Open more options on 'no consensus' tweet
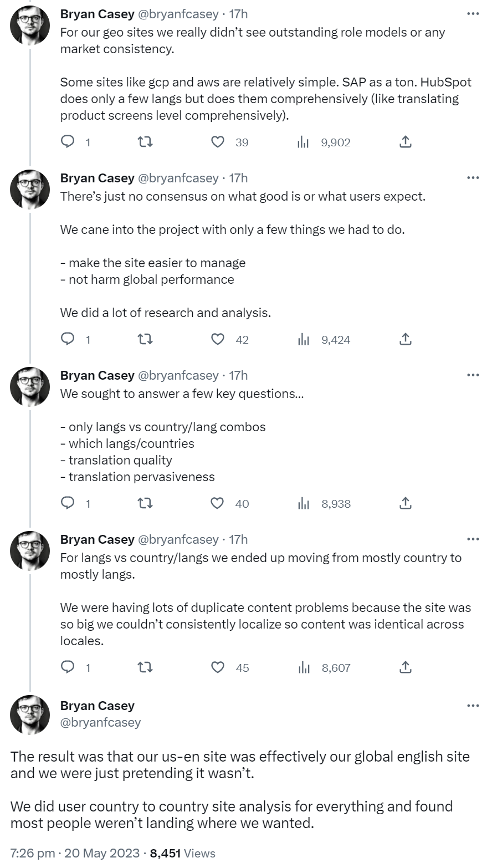Viewport: 487px width, 868px height. pos(473,178)
